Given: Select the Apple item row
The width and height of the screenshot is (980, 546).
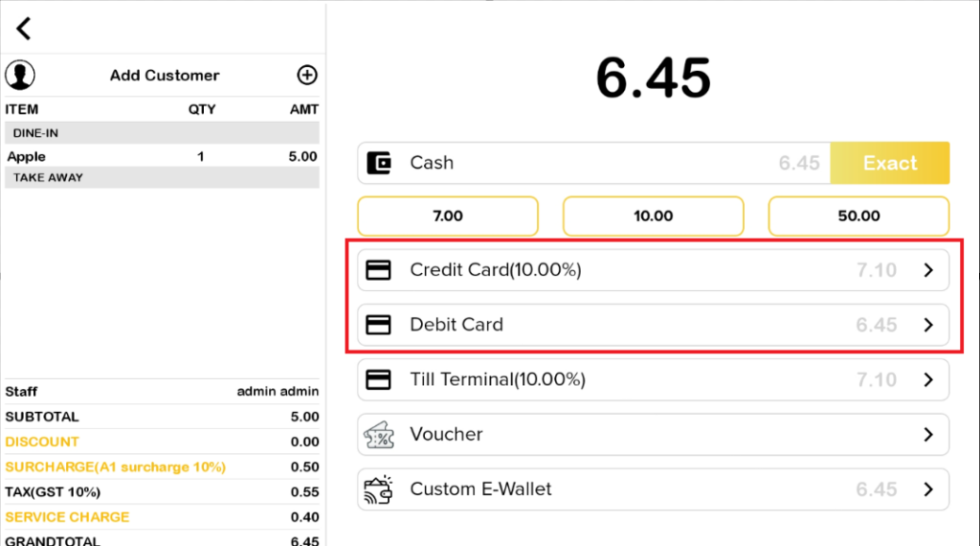Looking at the screenshot, I should click(x=161, y=156).
